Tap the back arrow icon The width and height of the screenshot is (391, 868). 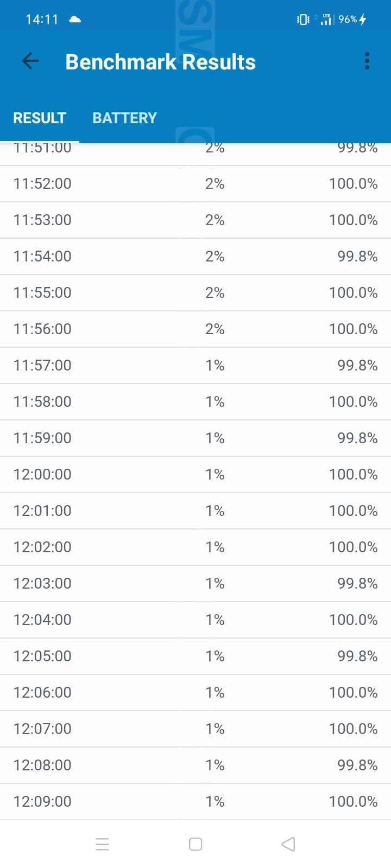(x=30, y=61)
